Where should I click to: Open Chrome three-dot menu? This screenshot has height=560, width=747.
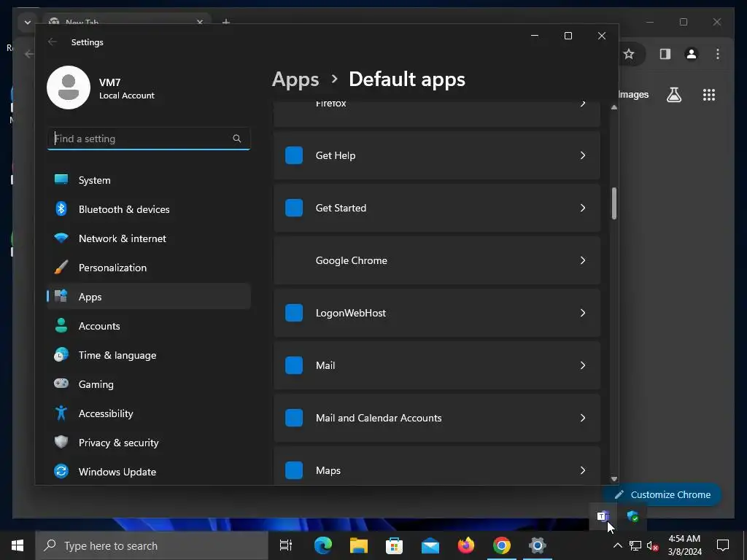pos(718,54)
